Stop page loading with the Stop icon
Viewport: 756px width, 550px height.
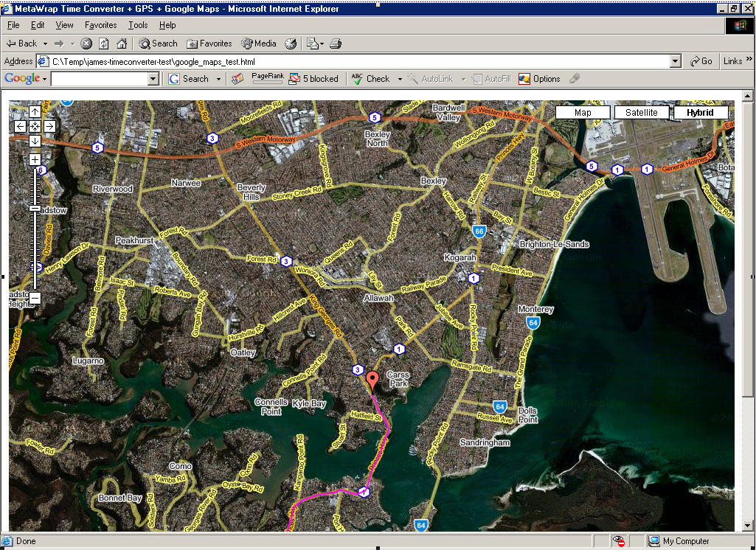coord(86,43)
